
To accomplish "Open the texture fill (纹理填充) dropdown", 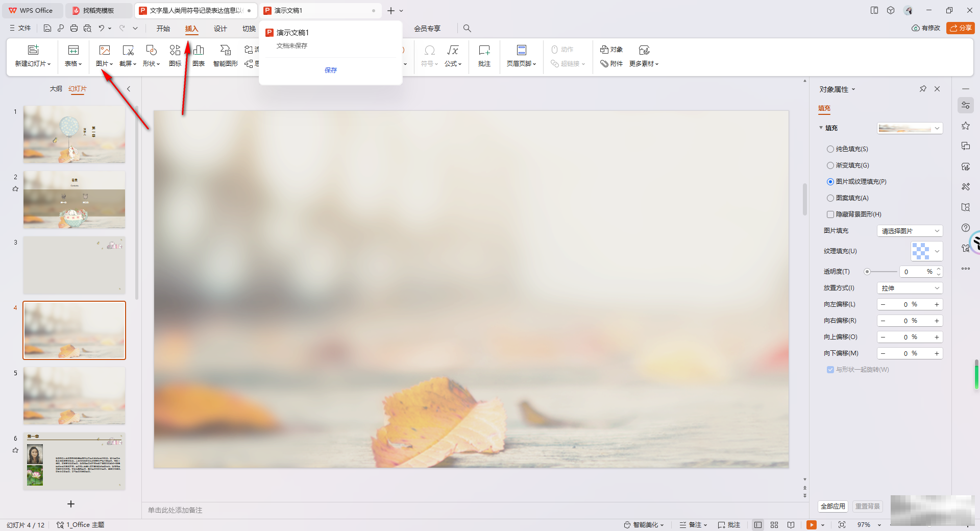I will coord(927,251).
